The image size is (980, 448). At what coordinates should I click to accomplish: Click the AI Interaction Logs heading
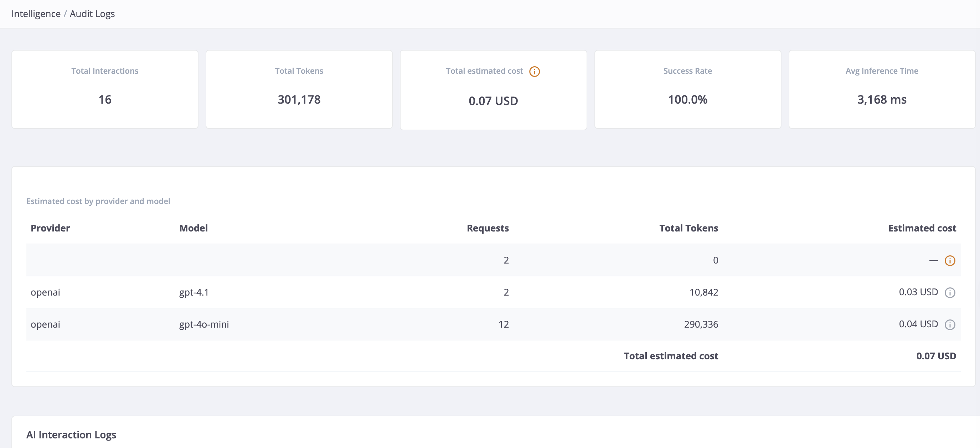(71, 435)
